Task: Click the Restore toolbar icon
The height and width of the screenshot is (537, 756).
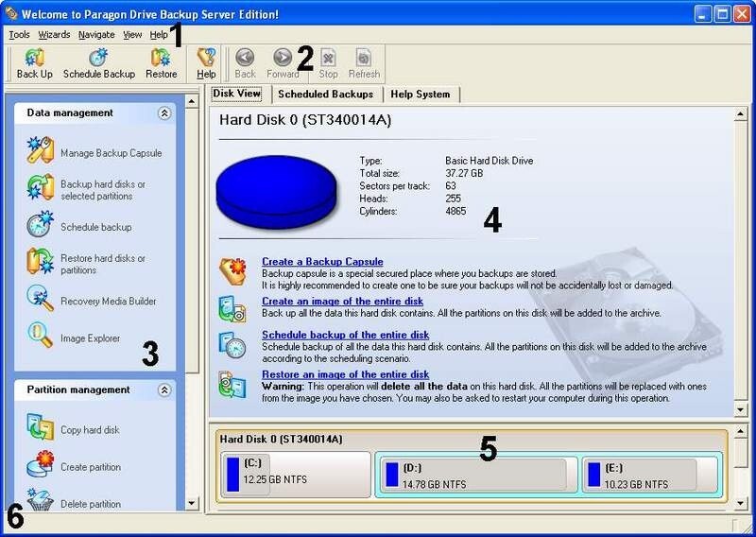Action: point(161,58)
